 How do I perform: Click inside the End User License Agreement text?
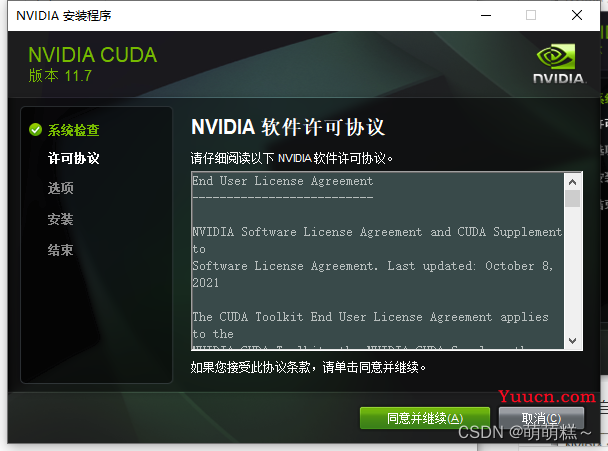tap(376, 260)
